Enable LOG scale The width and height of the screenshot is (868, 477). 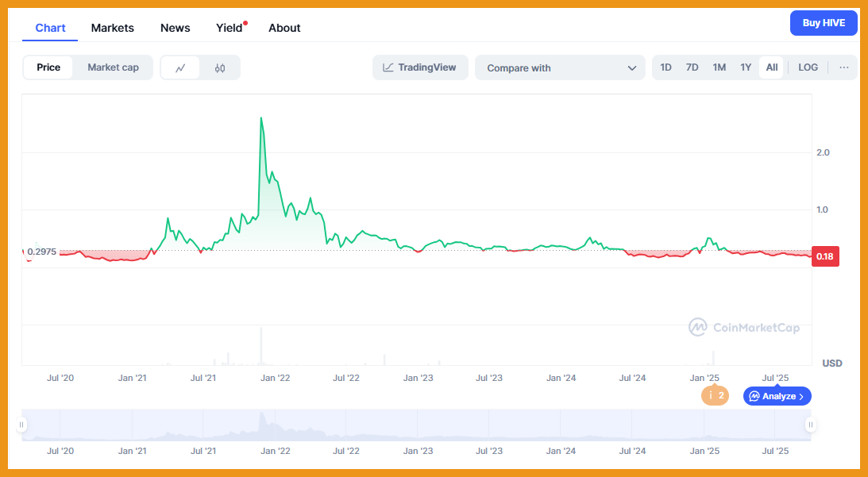coord(808,67)
